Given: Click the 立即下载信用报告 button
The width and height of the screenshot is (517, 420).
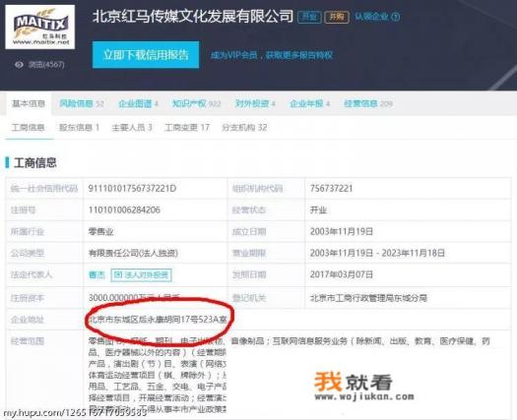Looking at the screenshot, I should (x=146, y=55).
